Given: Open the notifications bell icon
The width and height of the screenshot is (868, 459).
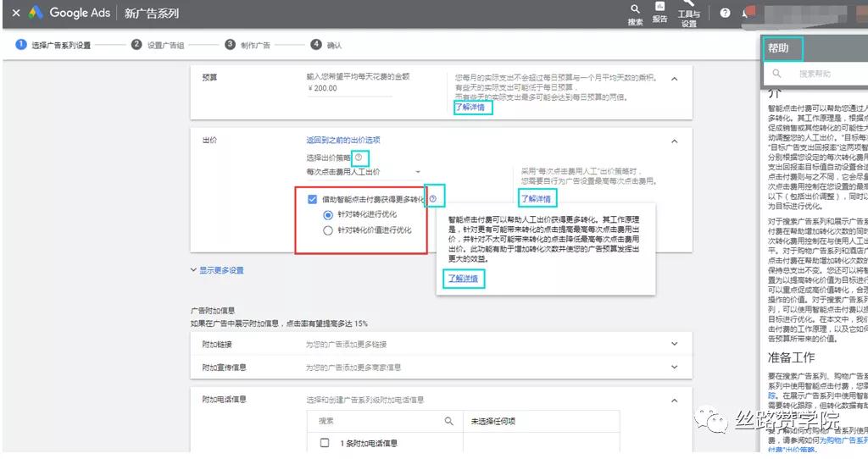Looking at the screenshot, I should [x=745, y=13].
